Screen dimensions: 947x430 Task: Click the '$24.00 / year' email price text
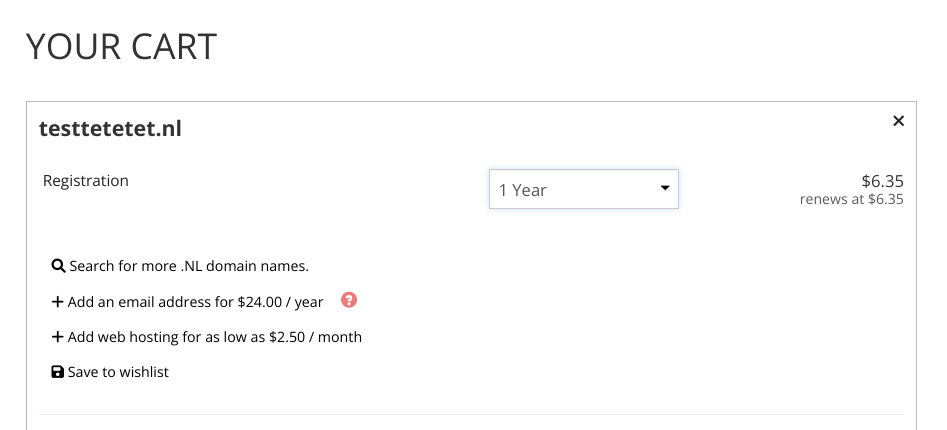tap(280, 302)
